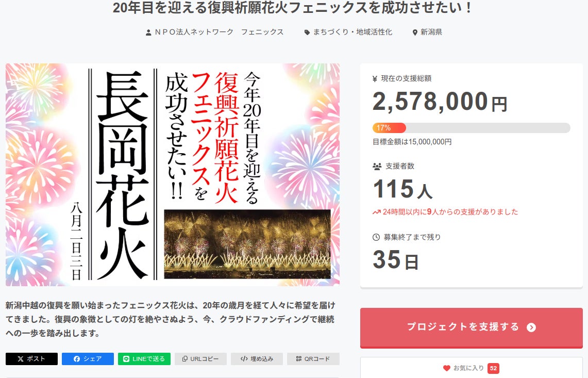The height and width of the screenshot is (378, 588).
Task: Click the URL copy icon
Action: (184, 359)
